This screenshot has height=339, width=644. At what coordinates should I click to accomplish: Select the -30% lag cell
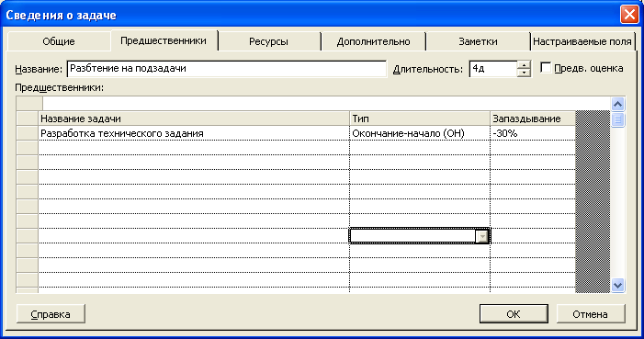[533, 133]
